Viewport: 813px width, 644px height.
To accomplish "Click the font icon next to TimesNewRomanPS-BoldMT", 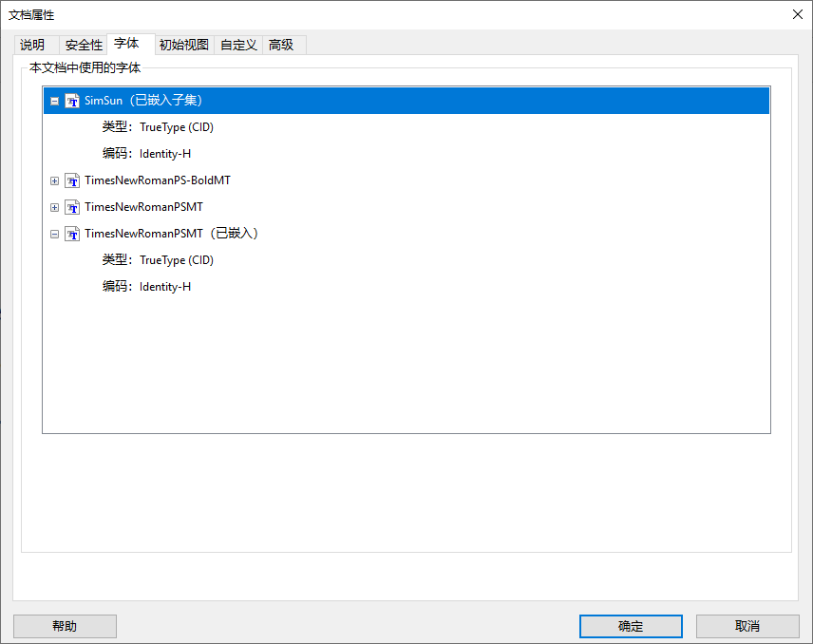I will point(72,180).
